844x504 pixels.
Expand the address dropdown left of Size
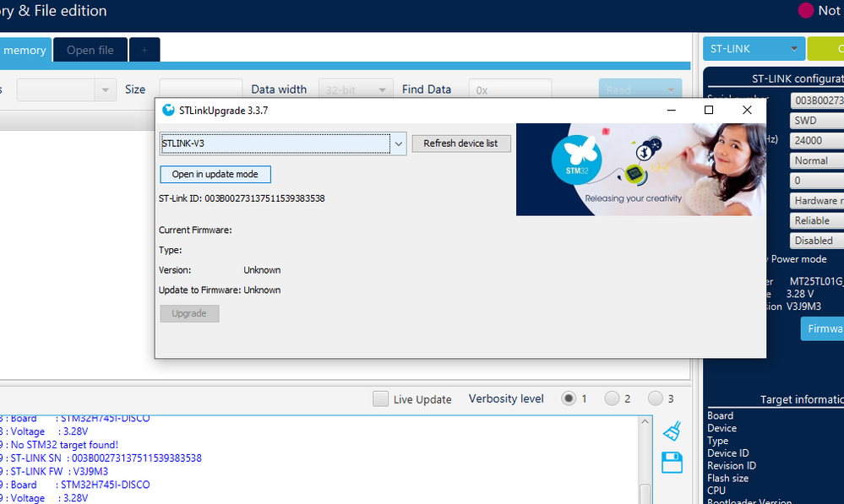coord(105,89)
